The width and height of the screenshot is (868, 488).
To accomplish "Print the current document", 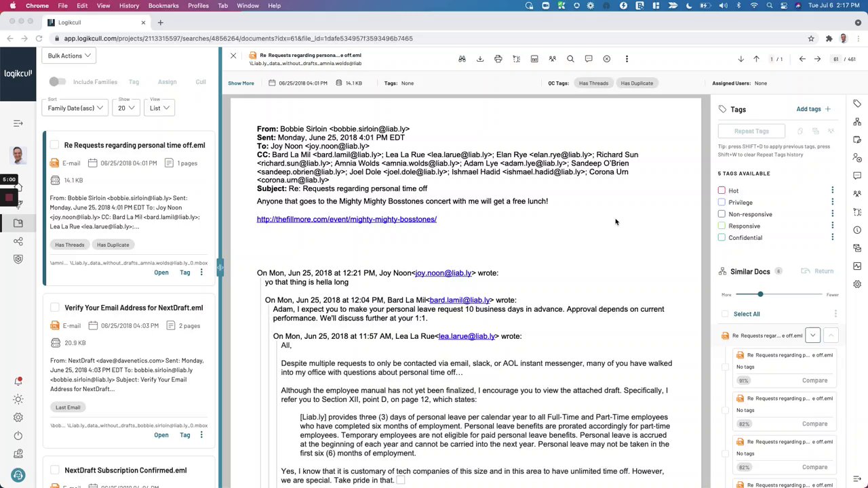I will [498, 59].
